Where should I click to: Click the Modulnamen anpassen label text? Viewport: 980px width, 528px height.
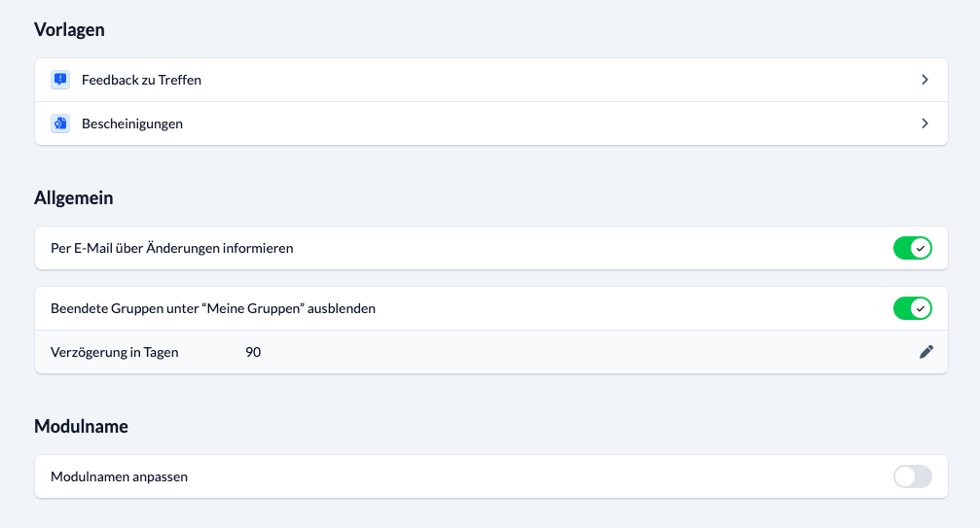[x=119, y=476]
